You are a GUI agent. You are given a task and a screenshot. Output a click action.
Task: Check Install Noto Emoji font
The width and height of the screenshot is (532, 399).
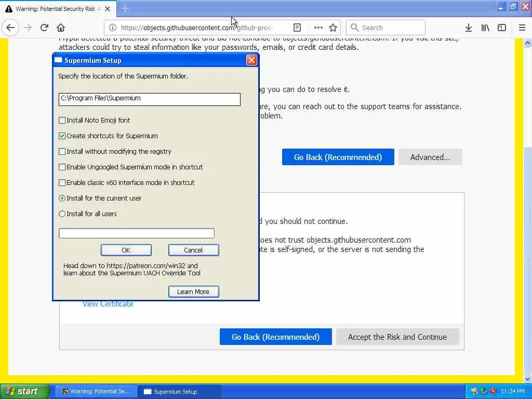pyautogui.click(x=62, y=120)
